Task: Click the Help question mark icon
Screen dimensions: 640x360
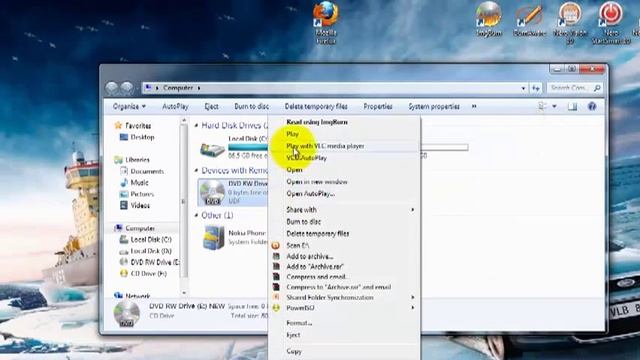Action: point(592,107)
